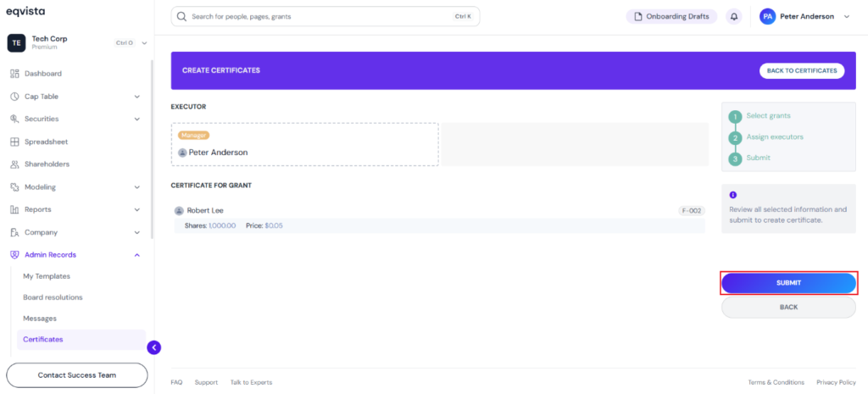Open Terms & Conditions link
The height and width of the screenshot is (394, 868).
[x=776, y=382]
